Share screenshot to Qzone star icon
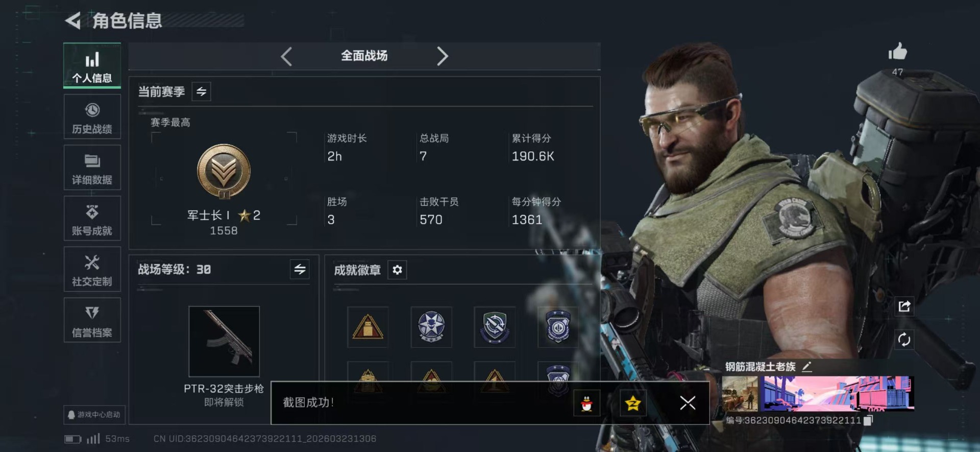Screen dimensions: 980x452 click(x=633, y=403)
